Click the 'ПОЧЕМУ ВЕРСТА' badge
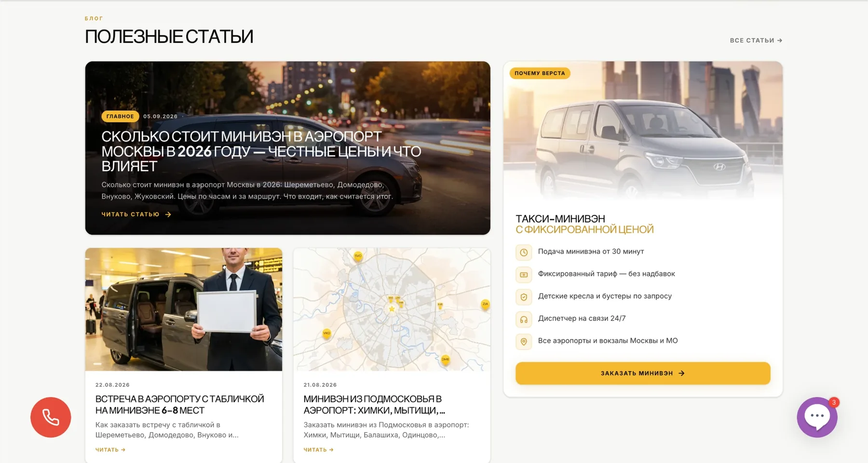 click(x=540, y=73)
